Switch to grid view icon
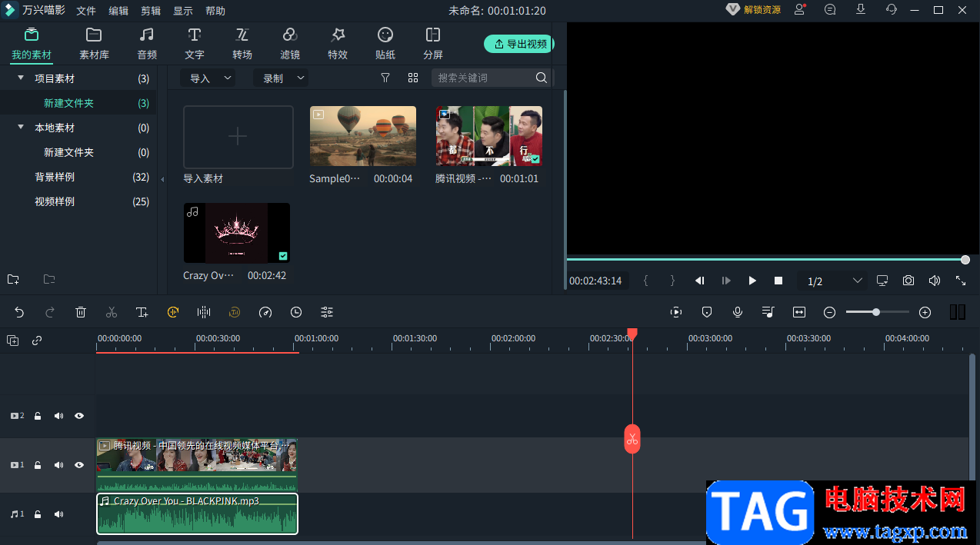Screen dimensions: 980x545 413,78
